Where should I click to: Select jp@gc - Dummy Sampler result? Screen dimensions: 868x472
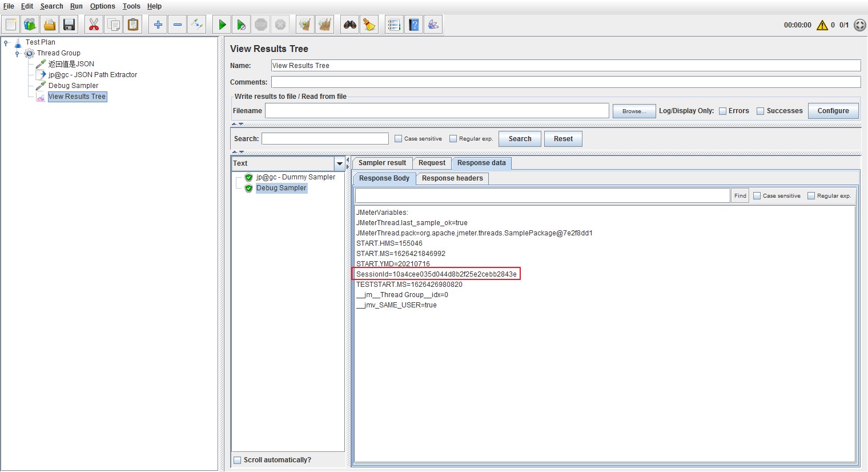tap(295, 177)
